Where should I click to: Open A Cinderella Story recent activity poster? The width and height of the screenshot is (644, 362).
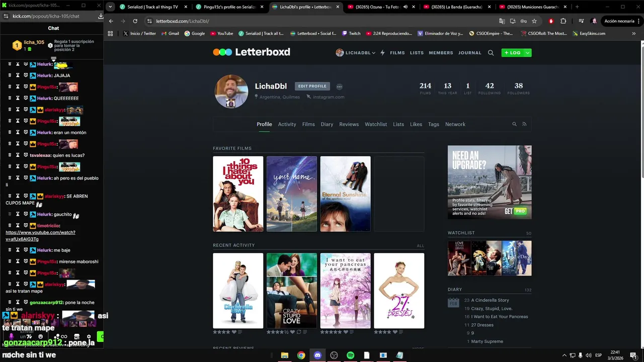coord(238,291)
